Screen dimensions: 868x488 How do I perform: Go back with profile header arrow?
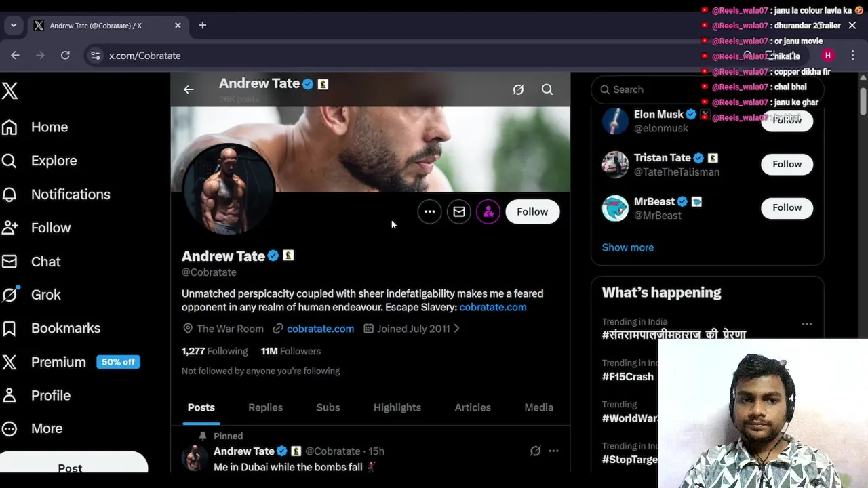189,89
